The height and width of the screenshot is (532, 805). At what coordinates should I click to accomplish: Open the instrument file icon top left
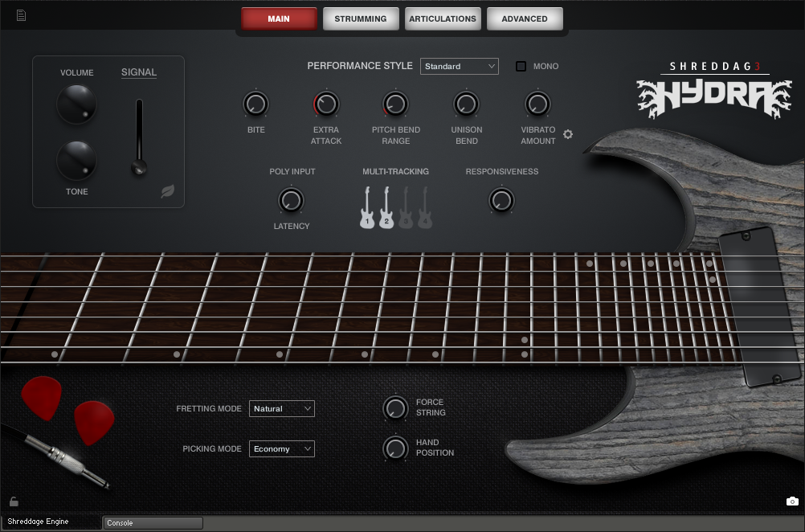[21, 14]
